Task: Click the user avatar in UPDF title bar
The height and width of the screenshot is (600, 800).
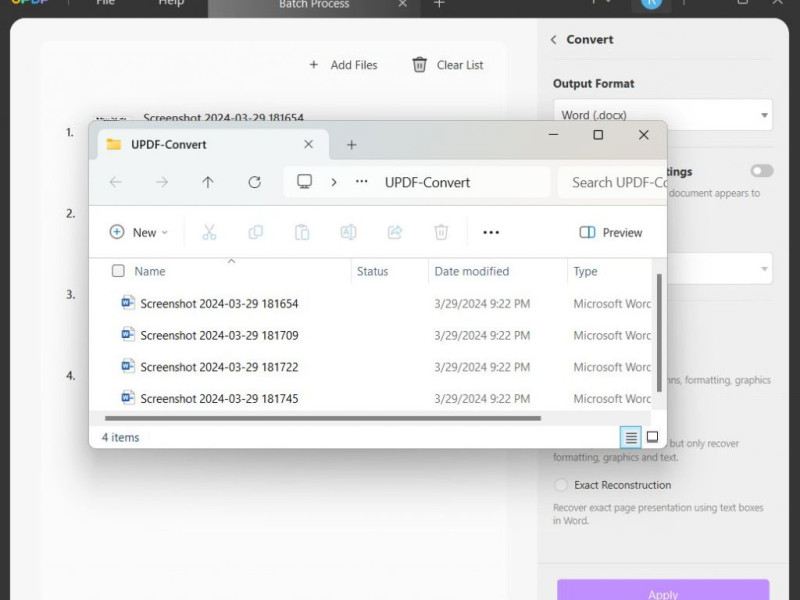Action: (652, 3)
